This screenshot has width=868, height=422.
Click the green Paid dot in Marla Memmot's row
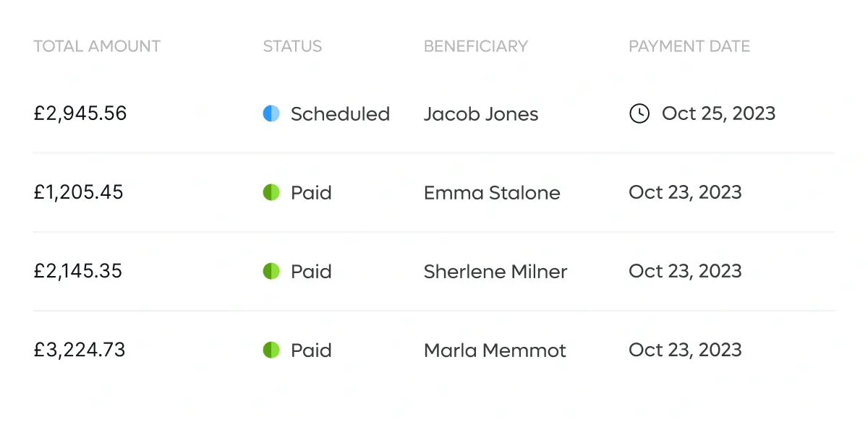271,350
